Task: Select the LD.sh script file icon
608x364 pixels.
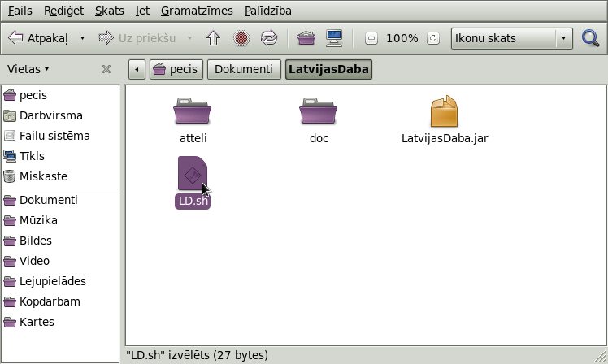Action: tap(193, 173)
